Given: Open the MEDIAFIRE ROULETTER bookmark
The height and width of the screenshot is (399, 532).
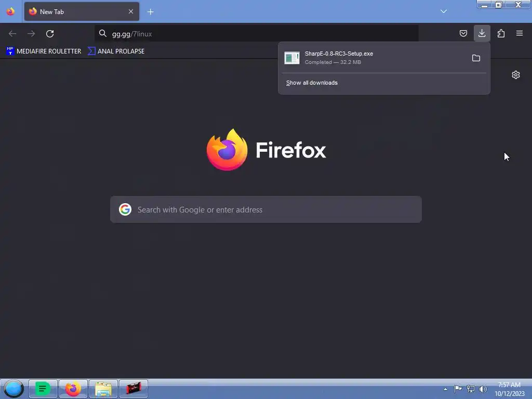Looking at the screenshot, I should (x=44, y=51).
